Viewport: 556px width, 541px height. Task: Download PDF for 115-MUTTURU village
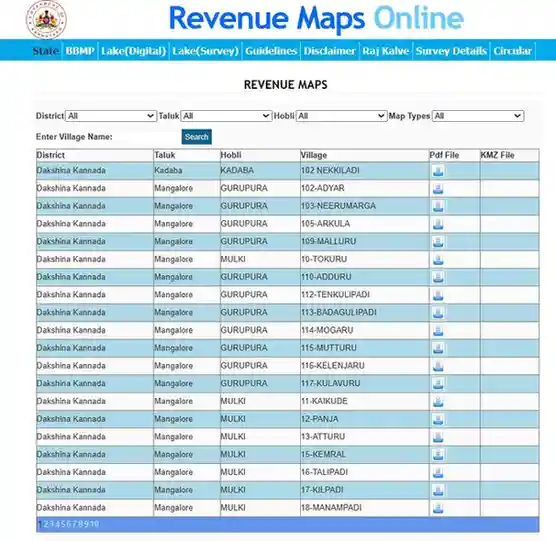[438, 348]
